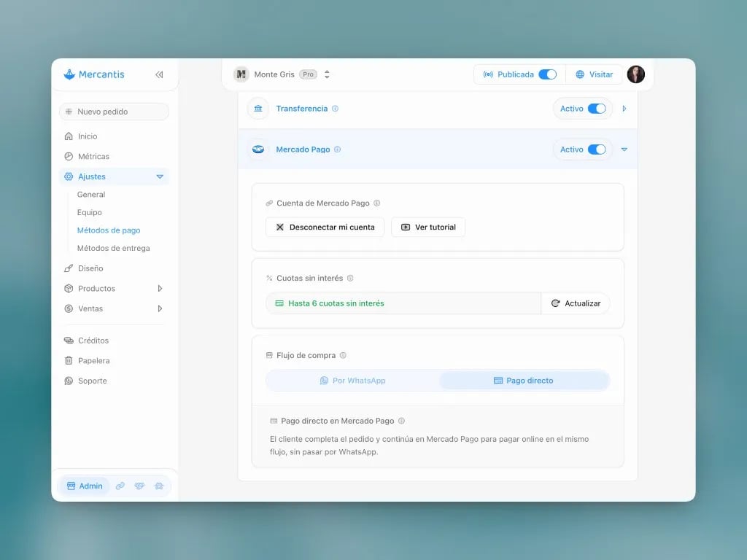Select the Por WhatsApp flow option
Viewport: 747px width, 560px height.
(352, 381)
